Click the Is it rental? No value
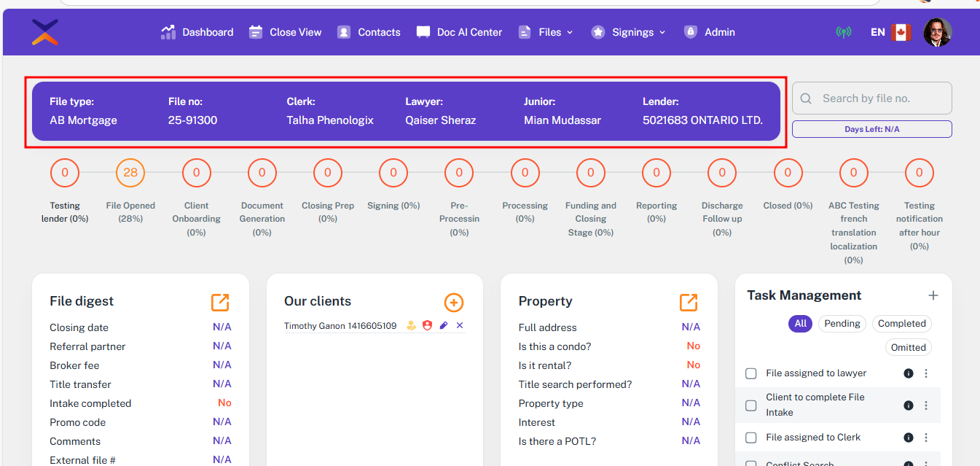This screenshot has width=980, height=466. click(x=693, y=365)
